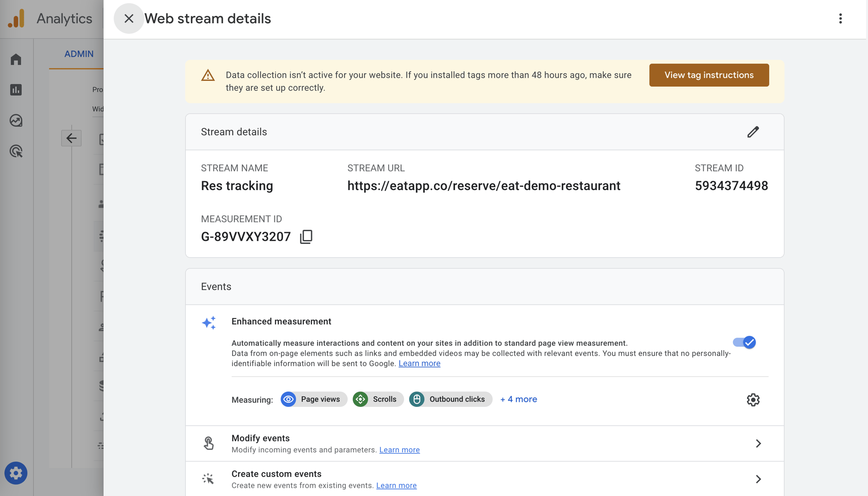The image size is (868, 496).
Task: Edit the stream details with pencil icon
Action: 753,132
